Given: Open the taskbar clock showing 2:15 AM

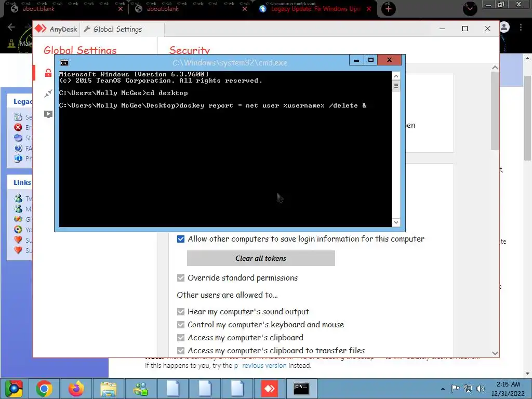Looking at the screenshot, I should [508, 389].
